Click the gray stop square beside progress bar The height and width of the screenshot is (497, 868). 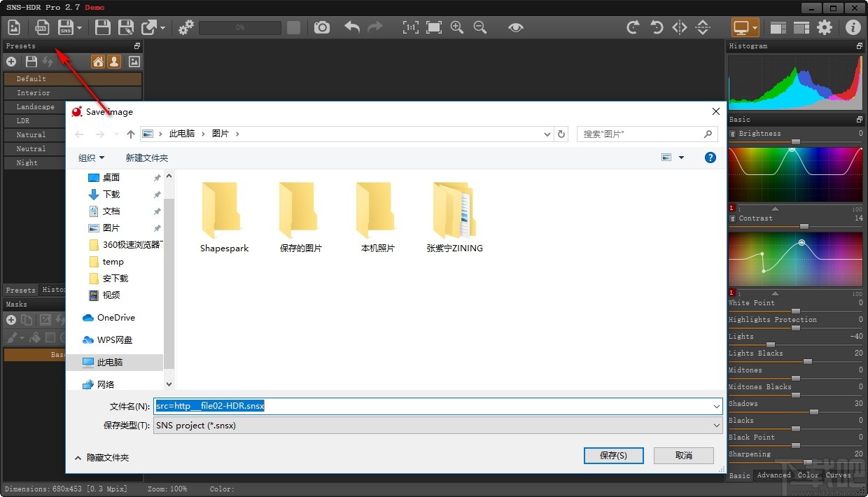point(294,27)
